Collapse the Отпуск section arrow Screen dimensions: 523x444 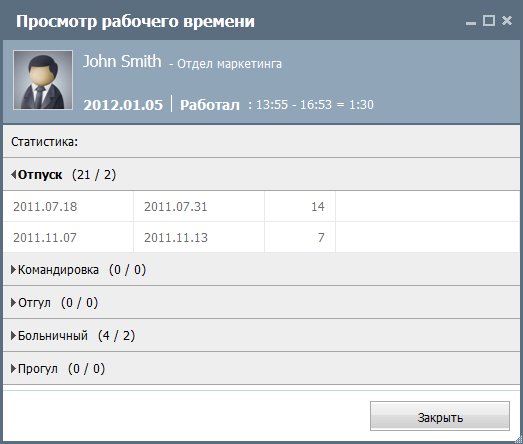point(13,174)
